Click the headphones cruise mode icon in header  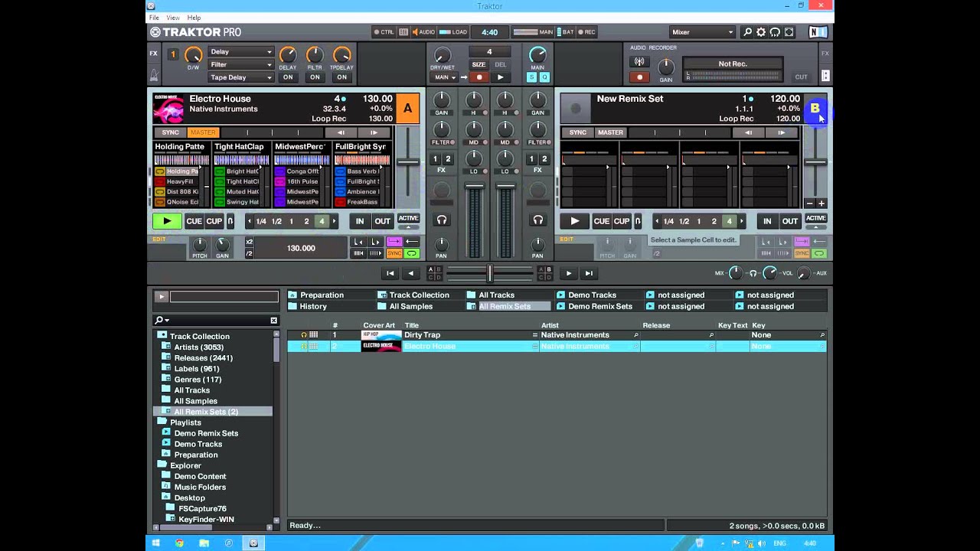pyautogui.click(x=775, y=32)
